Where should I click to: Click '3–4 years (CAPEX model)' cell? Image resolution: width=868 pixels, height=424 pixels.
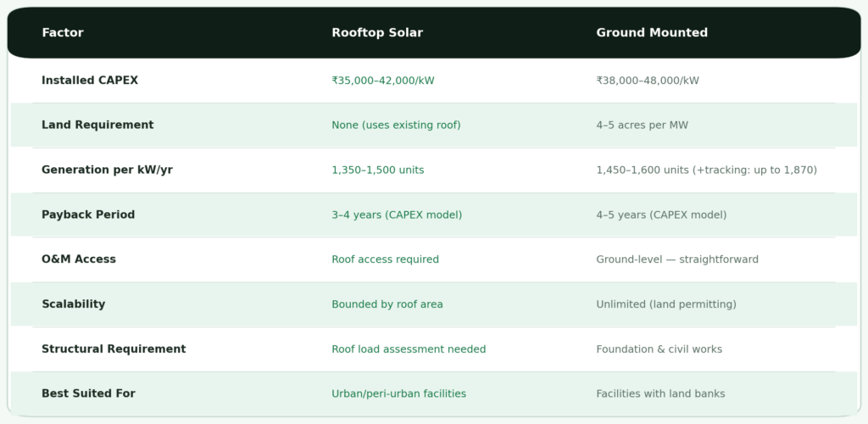tap(397, 215)
